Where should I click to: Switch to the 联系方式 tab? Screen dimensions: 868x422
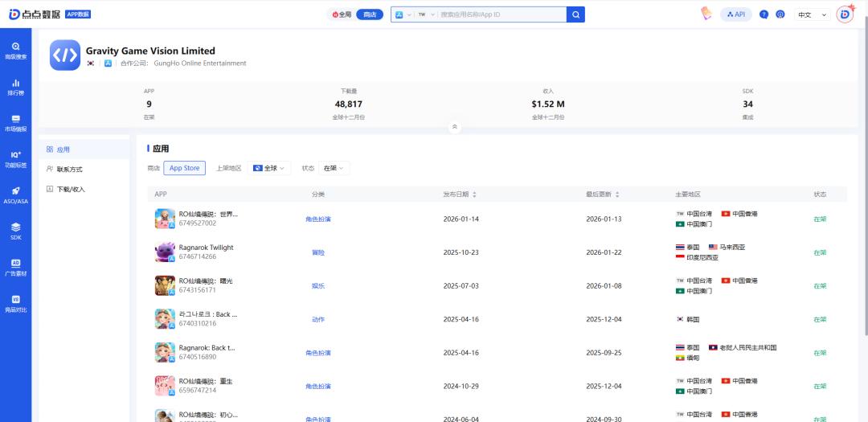pos(64,170)
